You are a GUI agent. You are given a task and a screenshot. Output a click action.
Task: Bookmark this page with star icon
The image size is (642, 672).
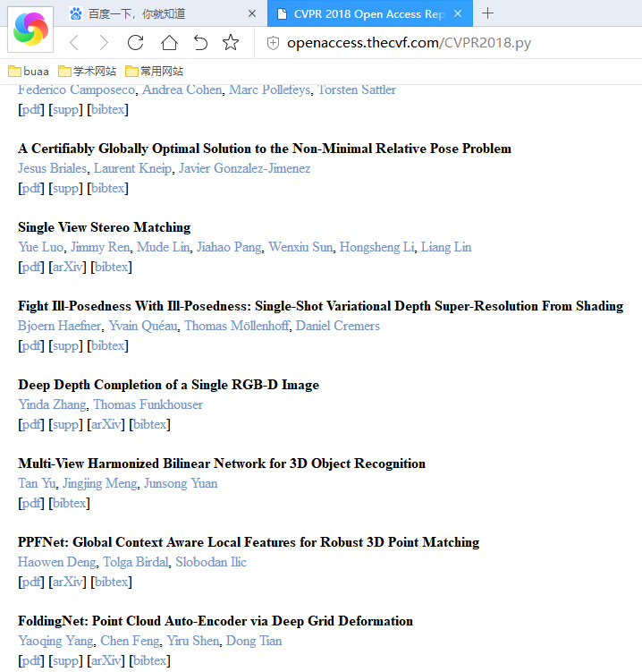point(231,42)
